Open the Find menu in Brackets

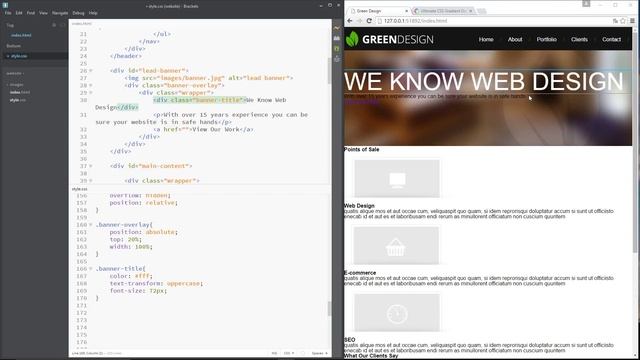[31, 13]
